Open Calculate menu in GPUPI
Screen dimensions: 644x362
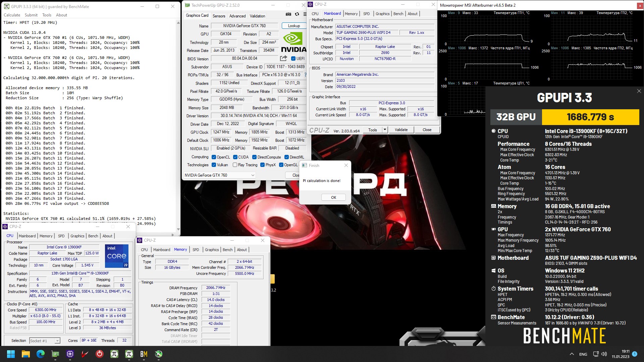coord(12,15)
